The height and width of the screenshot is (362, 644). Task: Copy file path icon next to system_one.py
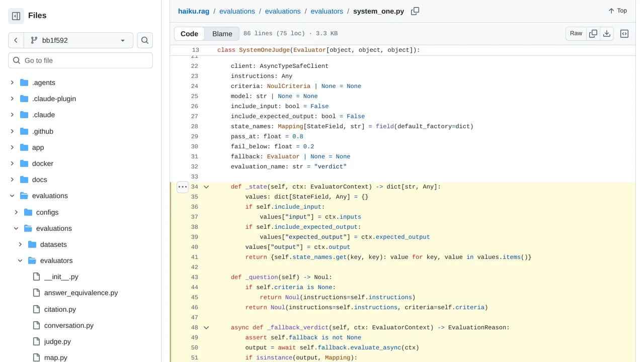415,11
